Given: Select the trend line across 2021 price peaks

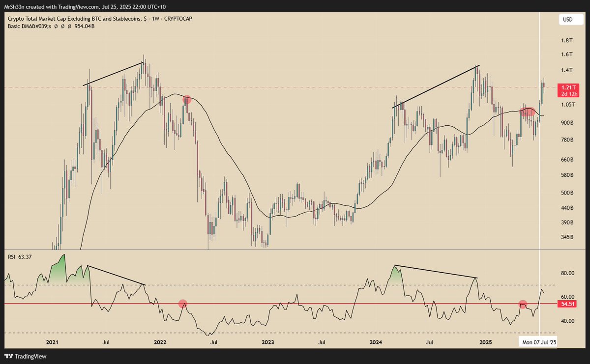Looking at the screenshot, I should pyautogui.click(x=114, y=74).
